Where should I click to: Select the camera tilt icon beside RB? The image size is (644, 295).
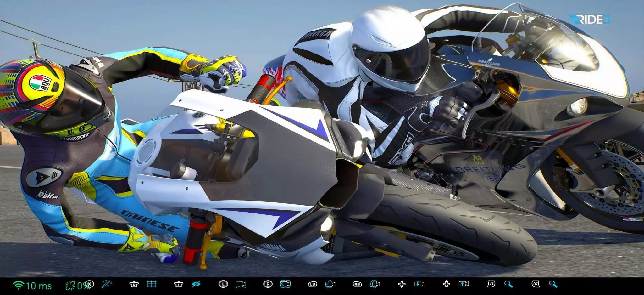(375, 284)
